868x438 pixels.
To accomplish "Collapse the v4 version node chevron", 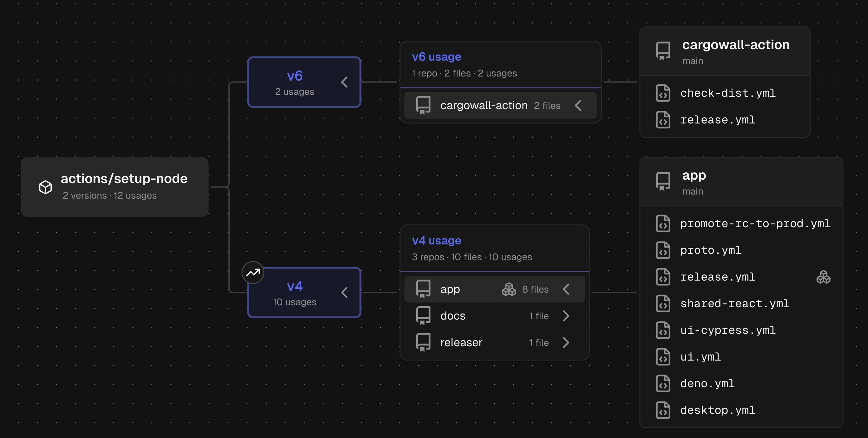I will [344, 292].
